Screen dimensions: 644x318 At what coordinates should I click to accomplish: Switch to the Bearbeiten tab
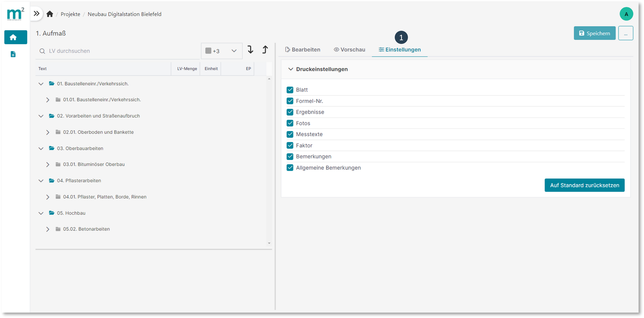[303, 50]
